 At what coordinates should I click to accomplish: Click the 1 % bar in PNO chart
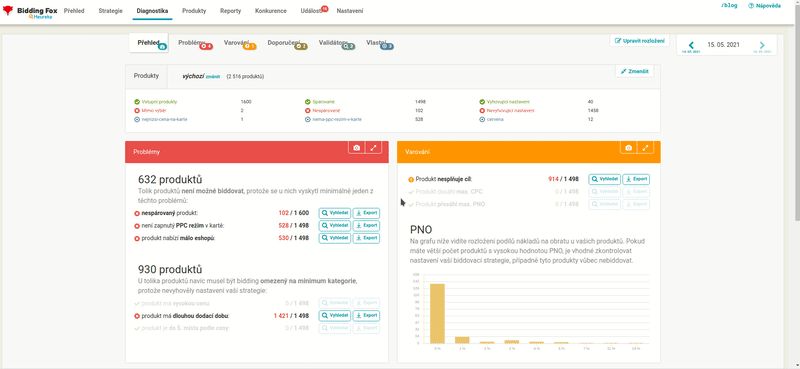[x=462, y=340]
